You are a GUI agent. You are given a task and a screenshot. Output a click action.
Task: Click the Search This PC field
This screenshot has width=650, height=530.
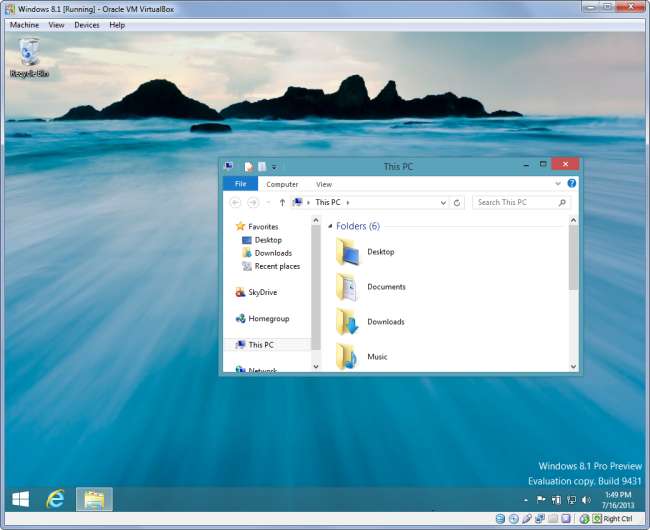tap(515, 202)
